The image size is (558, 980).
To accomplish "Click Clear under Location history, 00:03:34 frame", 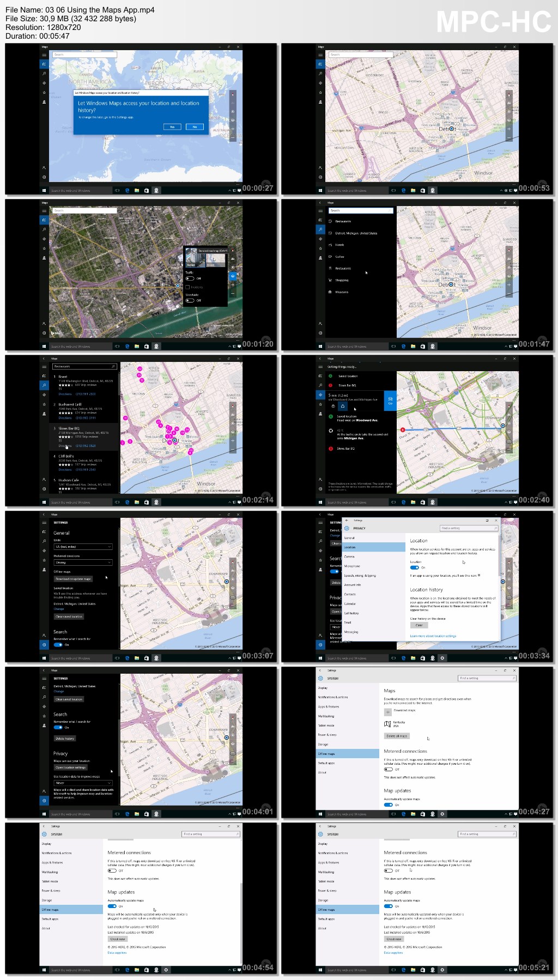I will [418, 625].
